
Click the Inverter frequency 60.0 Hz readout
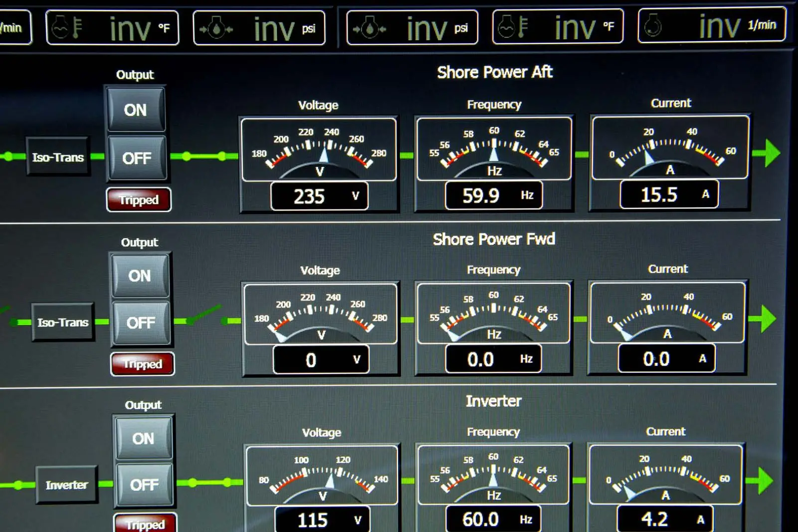[x=493, y=520]
